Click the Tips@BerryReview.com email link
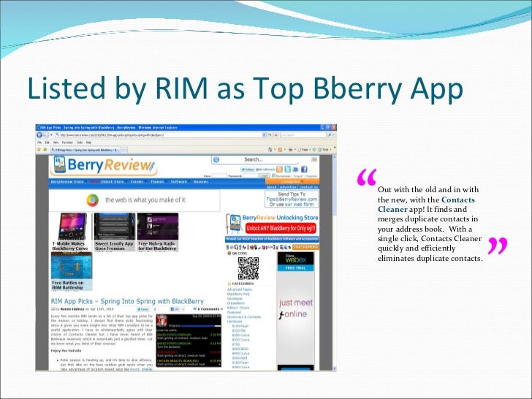Viewport: 532px width, 399px height. [x=292, y=199]
